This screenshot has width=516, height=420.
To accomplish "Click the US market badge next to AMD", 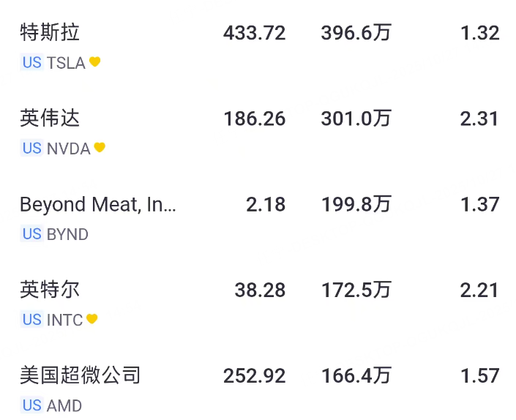I will (31, 405).
